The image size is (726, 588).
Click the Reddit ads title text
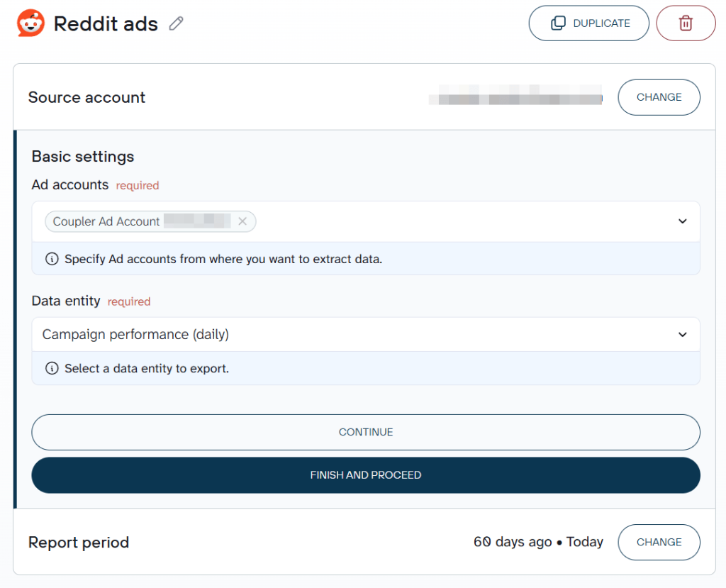[x=106, y=23]
